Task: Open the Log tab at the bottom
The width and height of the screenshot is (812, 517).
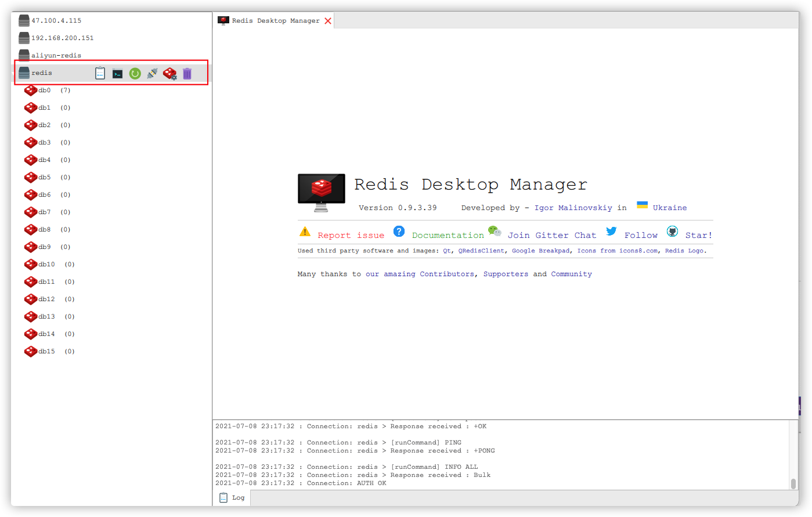Action: click(232, 497)
